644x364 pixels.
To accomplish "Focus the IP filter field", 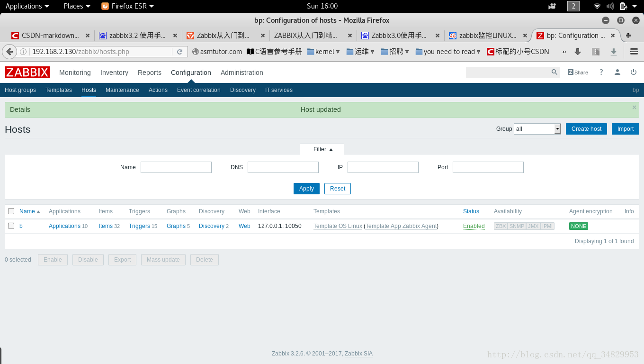I will [383, 167].
